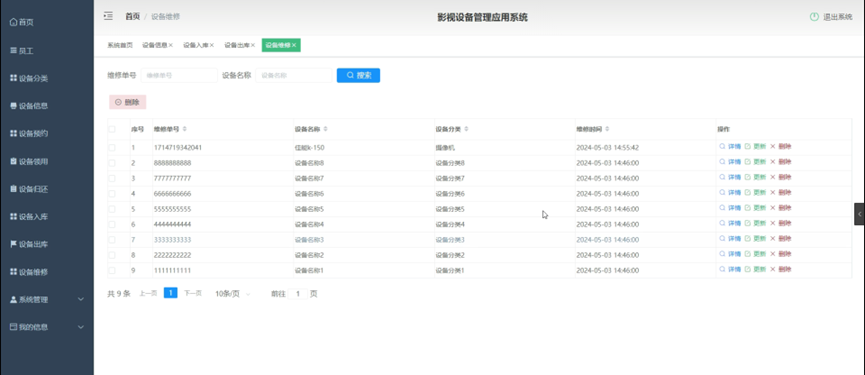This screenshot has width=865, height=375.
Task: Sort by the 设备分类 column arrows
Action: 466,129
